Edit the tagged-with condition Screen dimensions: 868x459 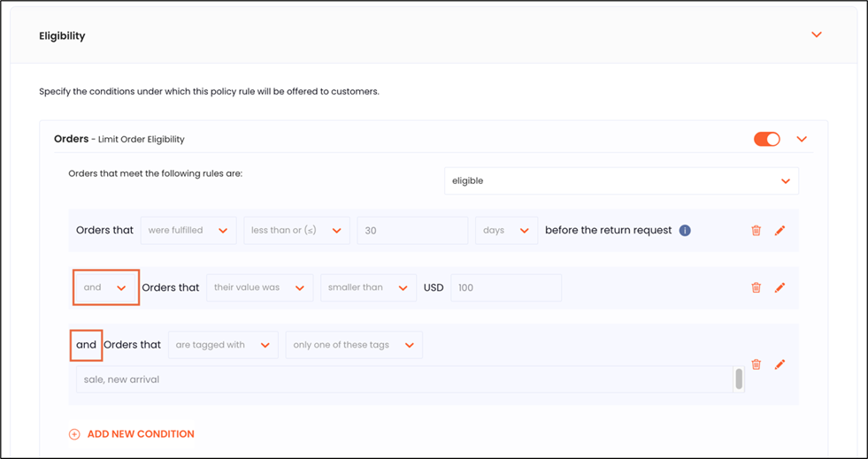pos(780,364)
